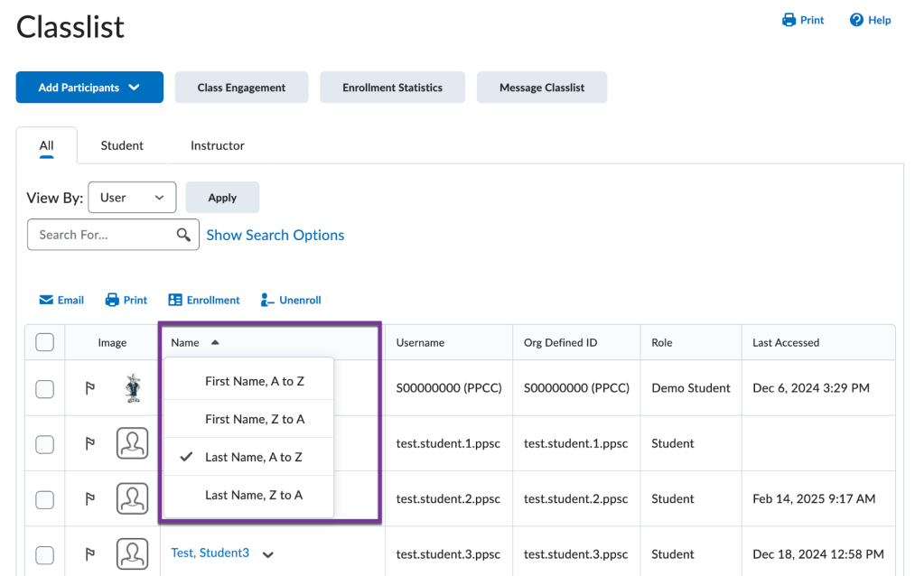Click the Show Search Options link
Screen dimensions: 924x576
pyautogui.click(x=275, y=234)
